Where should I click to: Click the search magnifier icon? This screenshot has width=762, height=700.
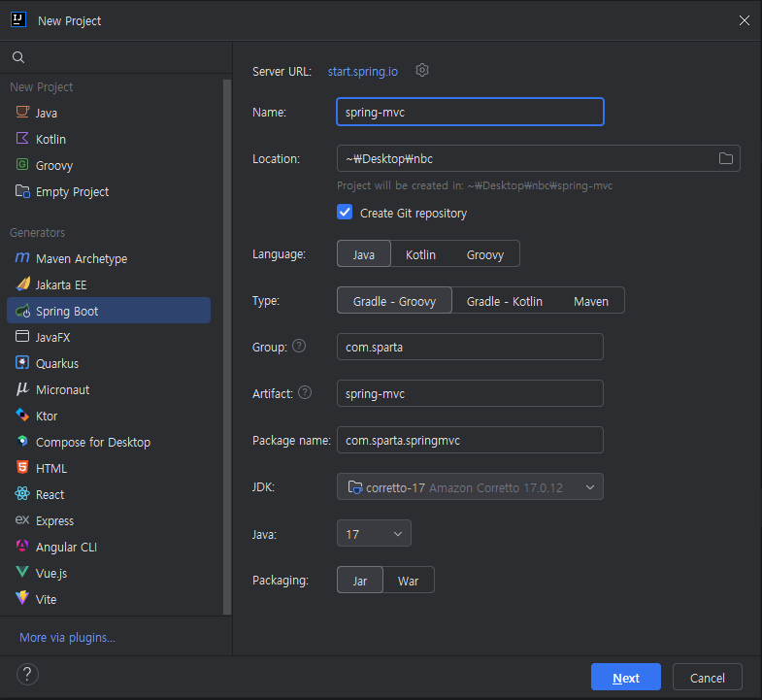(18, 57)
